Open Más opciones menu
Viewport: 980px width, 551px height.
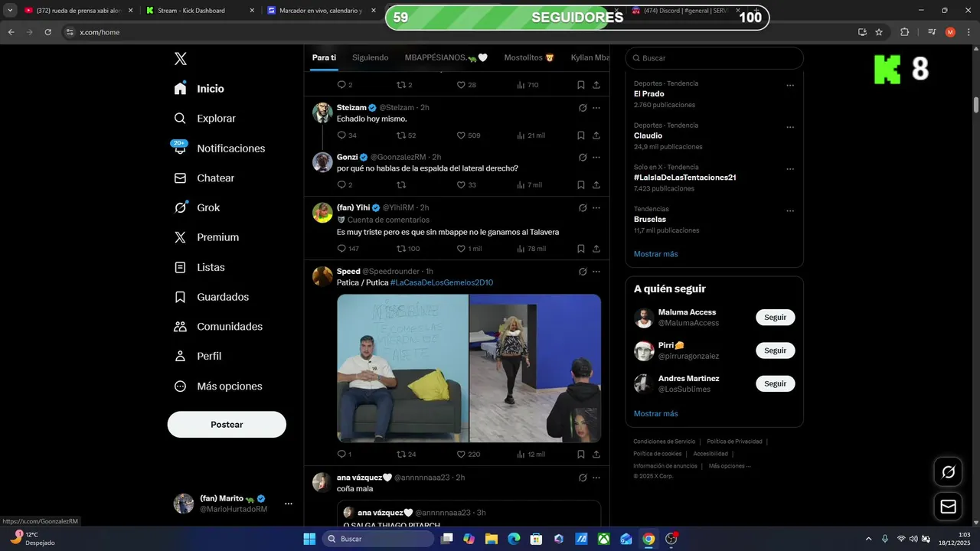tap(218, 386)
